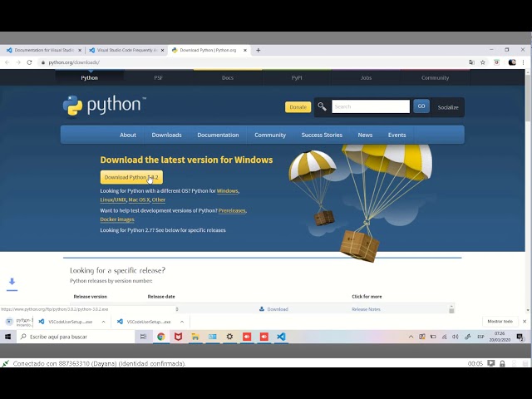Click the lock icon in remote session bar
This screenshot has height=399, width=532.
tap(502, 363)
